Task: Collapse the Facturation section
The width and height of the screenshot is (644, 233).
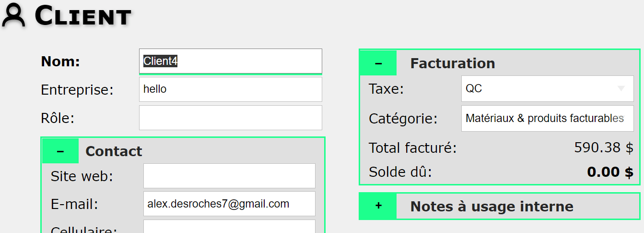Action: point(378,63)
